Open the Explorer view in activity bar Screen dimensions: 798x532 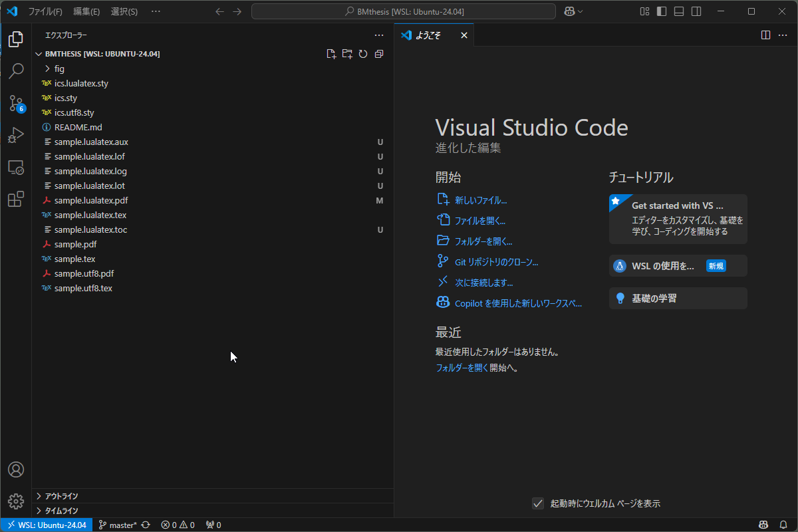(16, 39)
